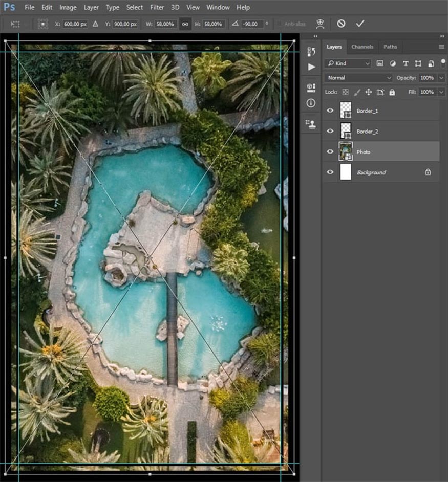Click the transform tool preset icon

point(15,24)
